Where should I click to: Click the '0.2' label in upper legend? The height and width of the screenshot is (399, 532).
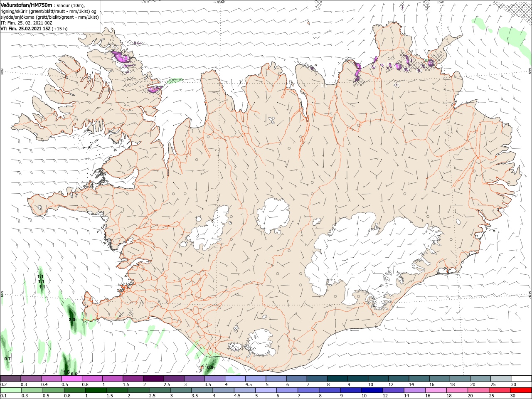pos(3,384)
